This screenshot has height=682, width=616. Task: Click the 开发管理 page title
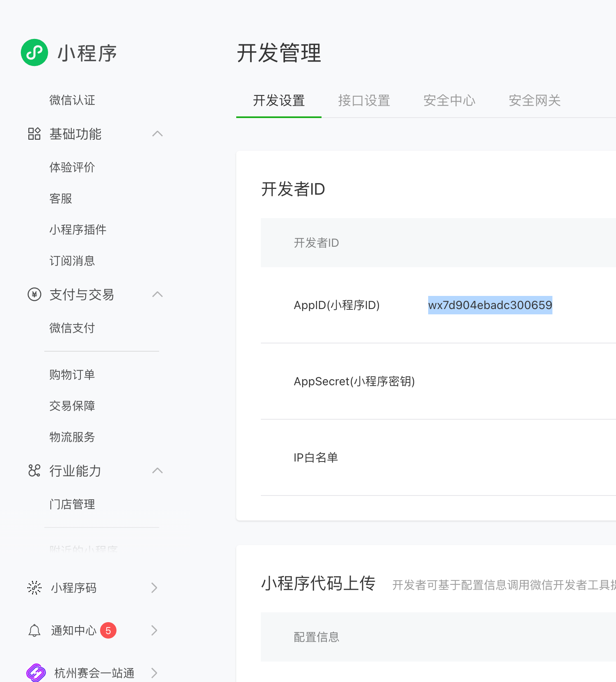pos(279,53)
